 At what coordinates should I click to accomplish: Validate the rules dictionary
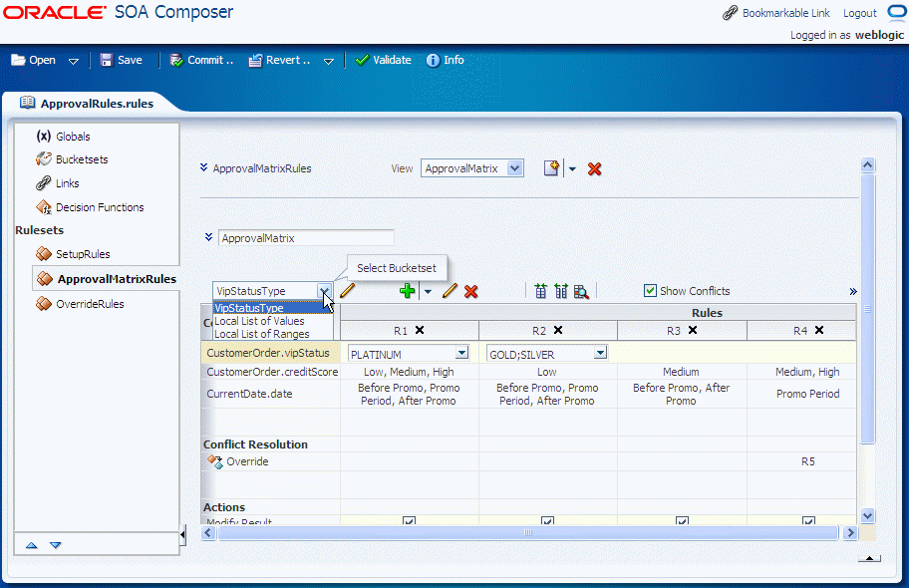point(383,60)
